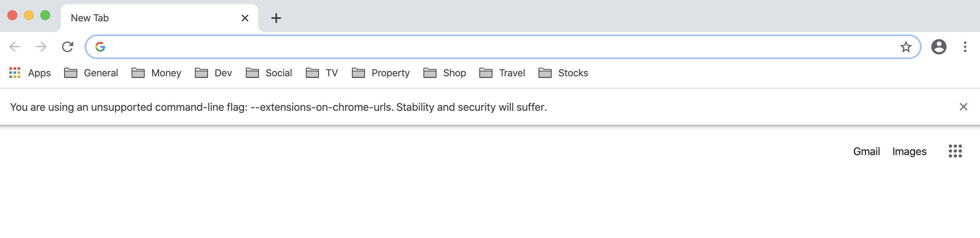
Task: Open the Chrome three-dot menu
Action: click(965, 47)
